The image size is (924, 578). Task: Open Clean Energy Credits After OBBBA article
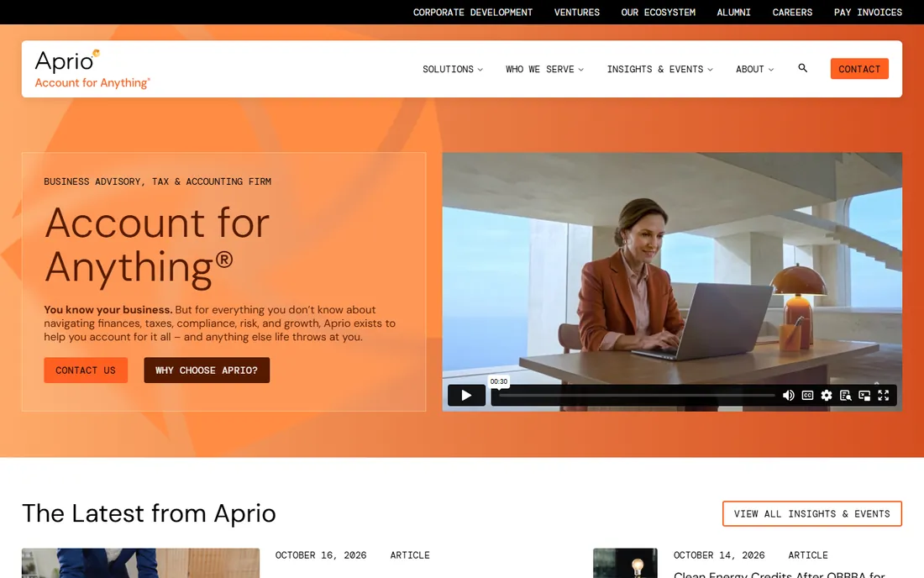779,574
